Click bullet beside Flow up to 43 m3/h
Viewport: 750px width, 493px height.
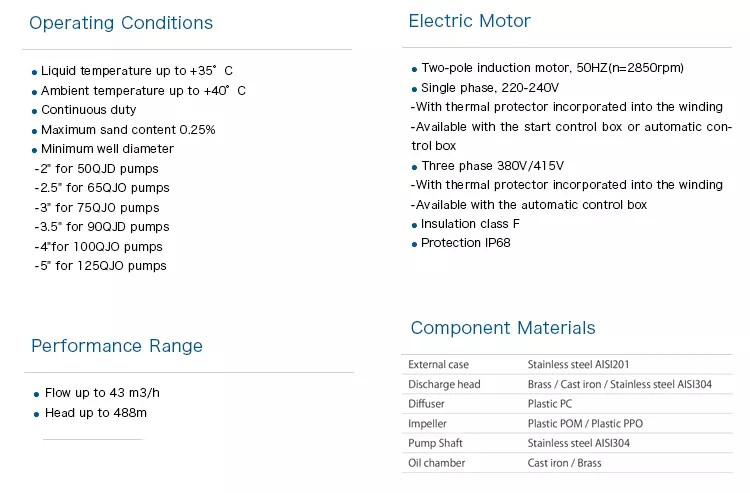(x=36, y=394)
